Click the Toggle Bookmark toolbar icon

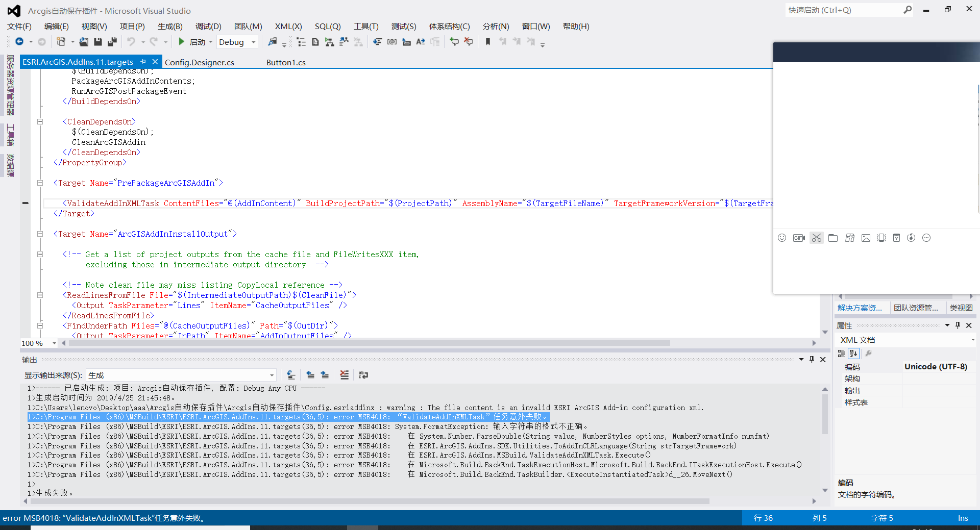(488, 42)
